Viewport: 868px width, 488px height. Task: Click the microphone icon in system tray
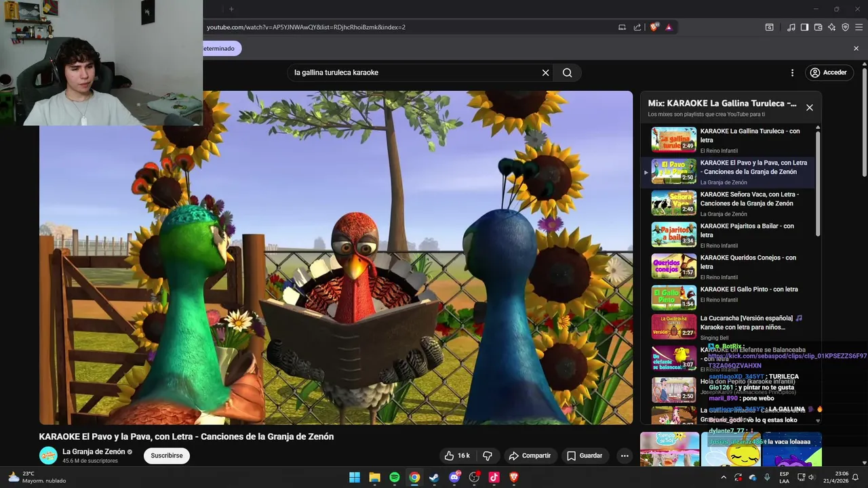point(767,477)
